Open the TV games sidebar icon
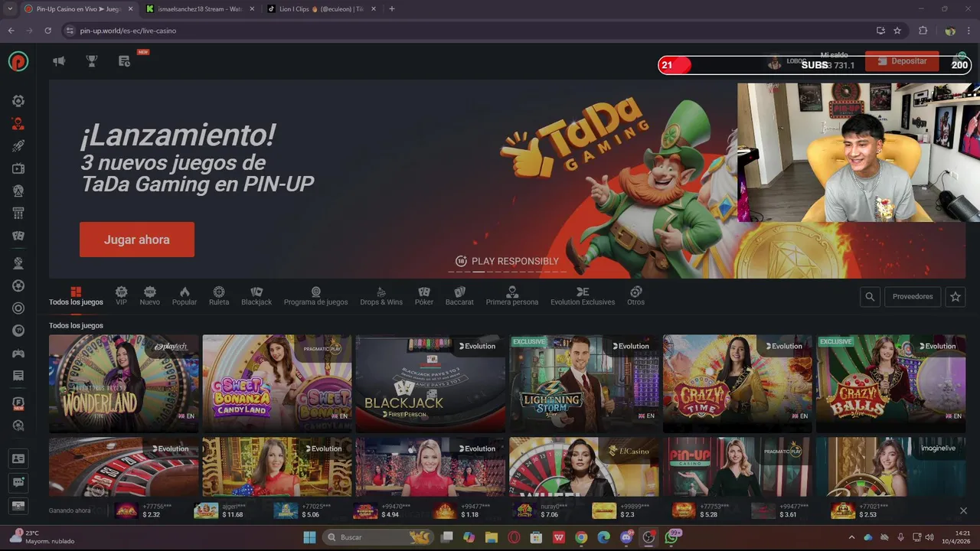 click(x=18, y=168)
